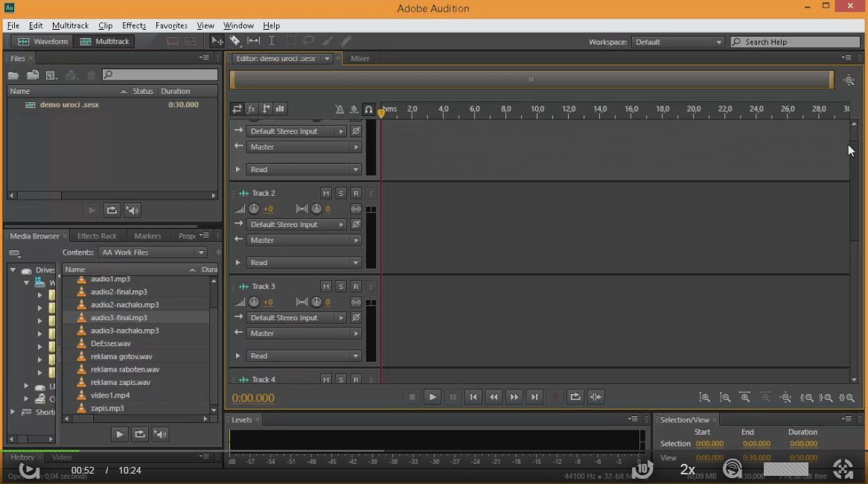Mute Track 3

[326, 286]
